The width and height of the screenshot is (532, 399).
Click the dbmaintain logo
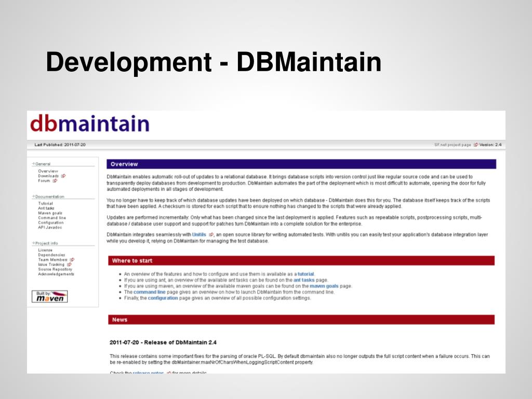[x=89, y=123]
